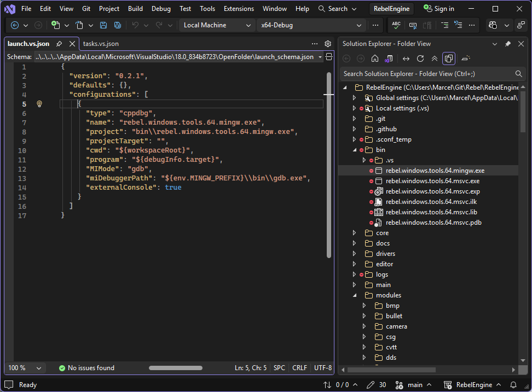Open the Schema path dropdown arrow

click(x=320, y=57)
